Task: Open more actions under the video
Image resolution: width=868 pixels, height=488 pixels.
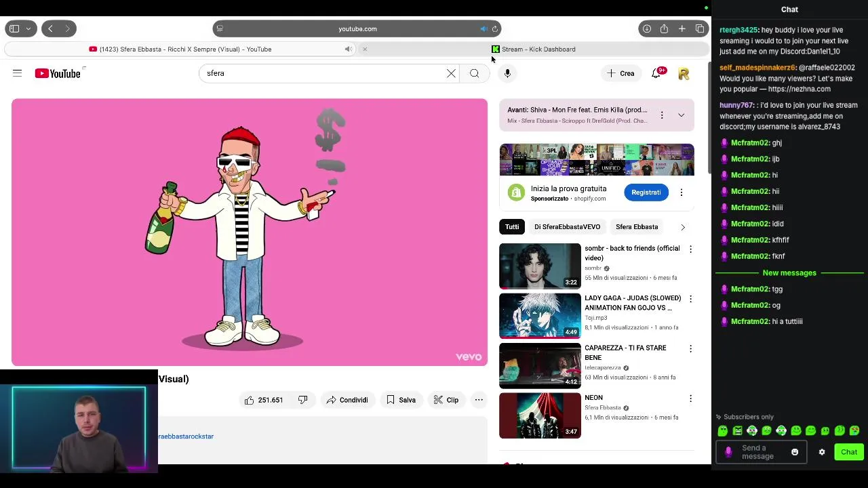Action: (x=479, y=400)
